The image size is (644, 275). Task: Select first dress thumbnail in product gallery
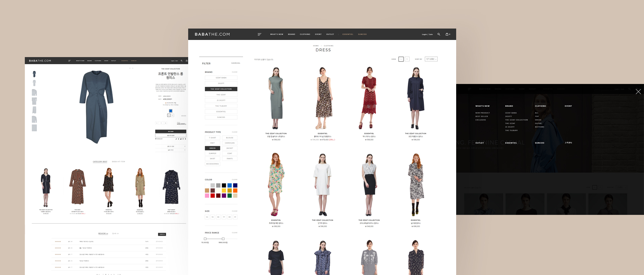click(34, 74)
